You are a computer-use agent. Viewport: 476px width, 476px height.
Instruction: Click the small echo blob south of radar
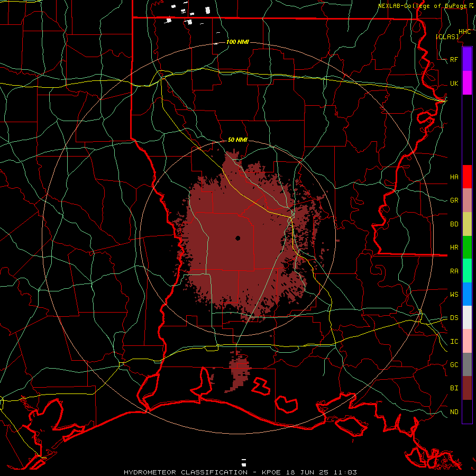tap(239, 372)
